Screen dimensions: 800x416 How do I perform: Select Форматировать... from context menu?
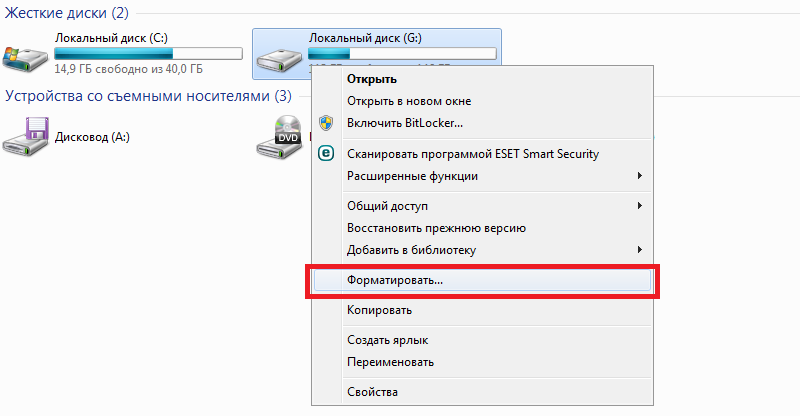[x=395, y=281]
